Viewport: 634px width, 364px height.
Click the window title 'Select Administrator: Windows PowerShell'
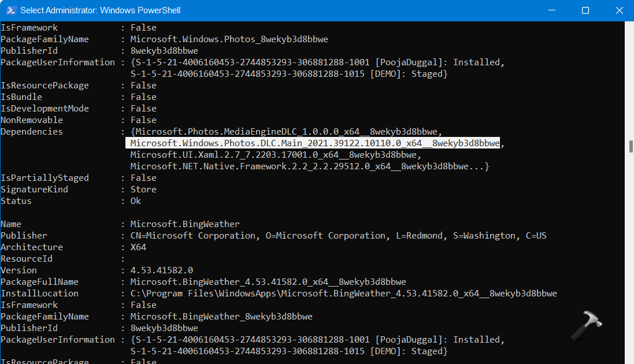tap(101, 10)
